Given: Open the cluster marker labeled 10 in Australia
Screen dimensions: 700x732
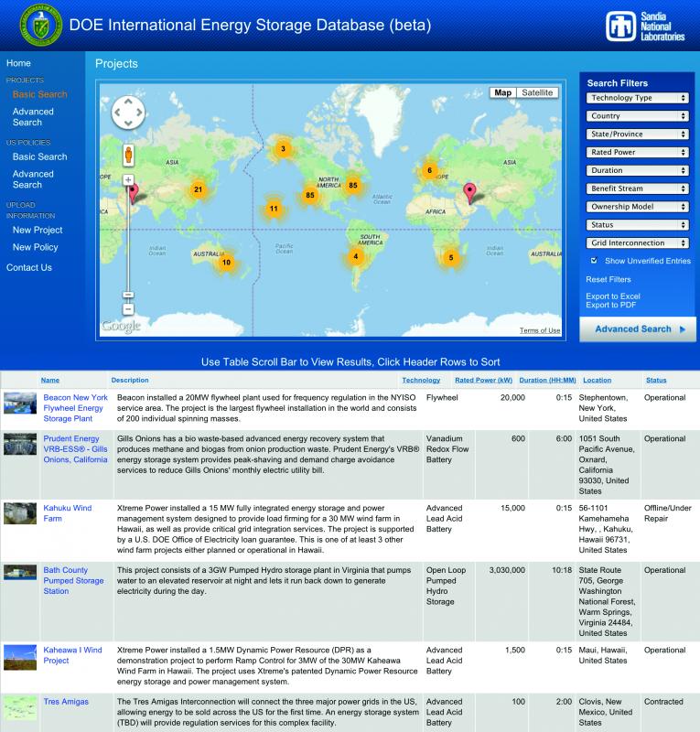Looking at the screenshot, I should pos(227,263).
